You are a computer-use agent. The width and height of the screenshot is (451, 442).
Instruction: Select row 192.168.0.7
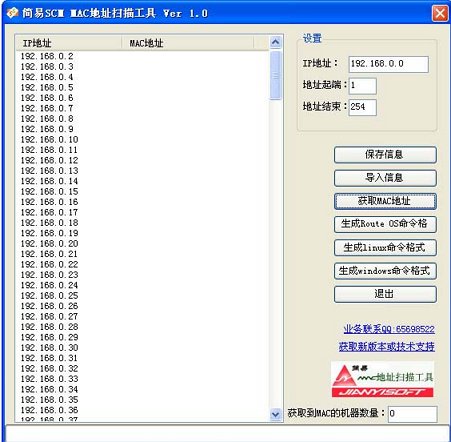[x=142, y=108]
